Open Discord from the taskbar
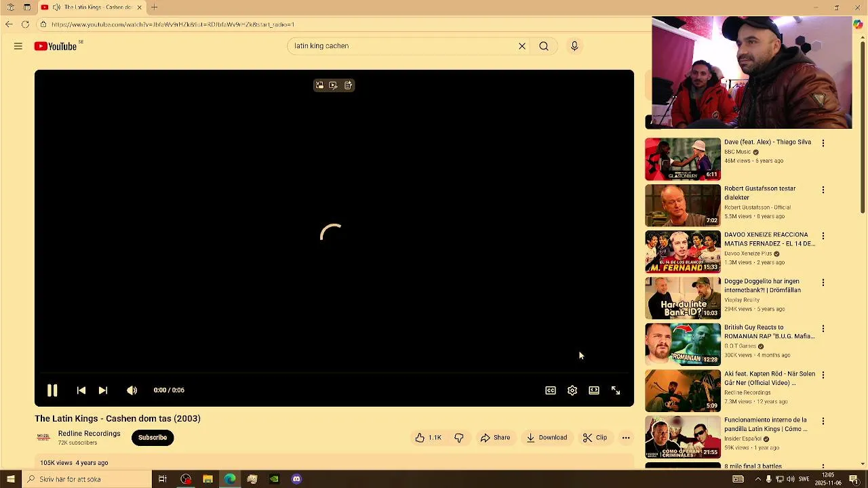 296,479
